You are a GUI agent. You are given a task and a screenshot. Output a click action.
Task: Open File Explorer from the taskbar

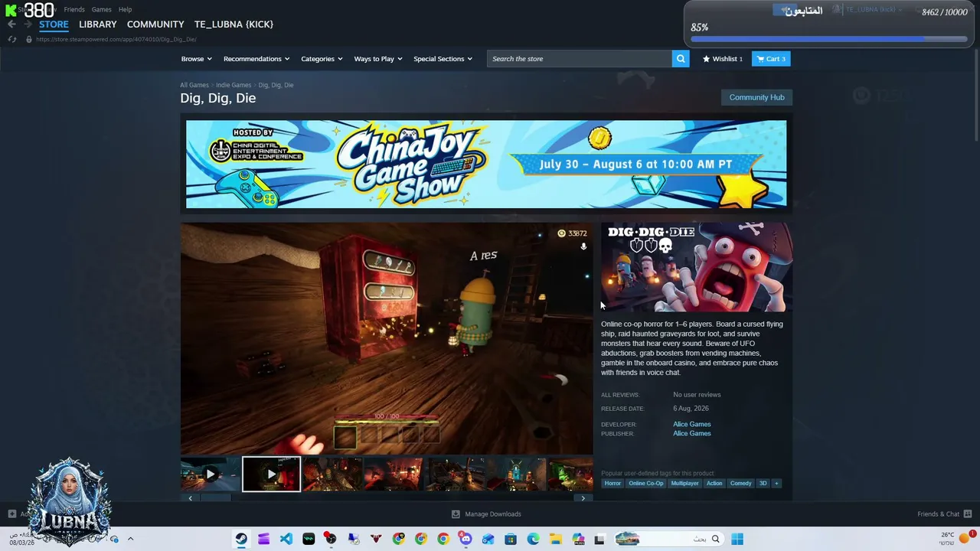click(555, 539)
